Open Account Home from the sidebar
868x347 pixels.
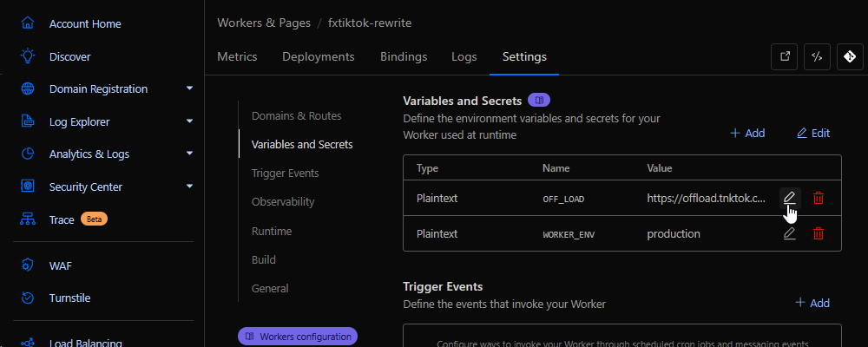tap(85, 23)
